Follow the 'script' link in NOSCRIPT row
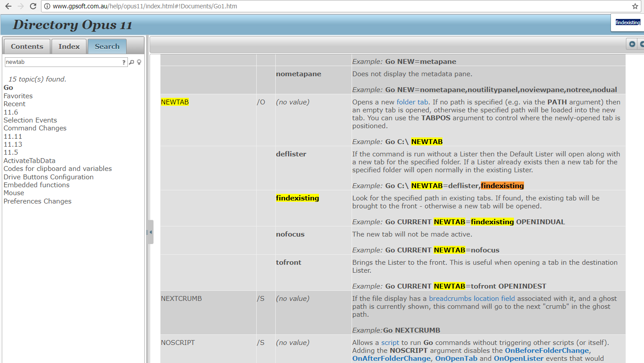 (x=390, y=343)
